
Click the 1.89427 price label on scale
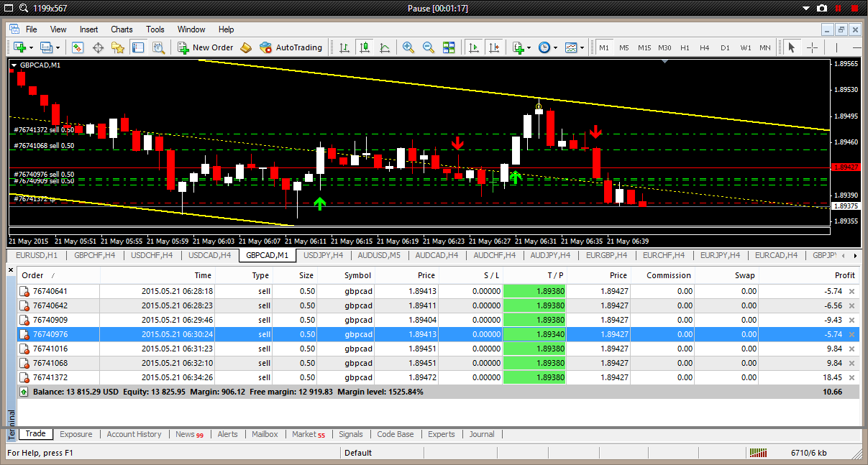[x=844, y=167]
